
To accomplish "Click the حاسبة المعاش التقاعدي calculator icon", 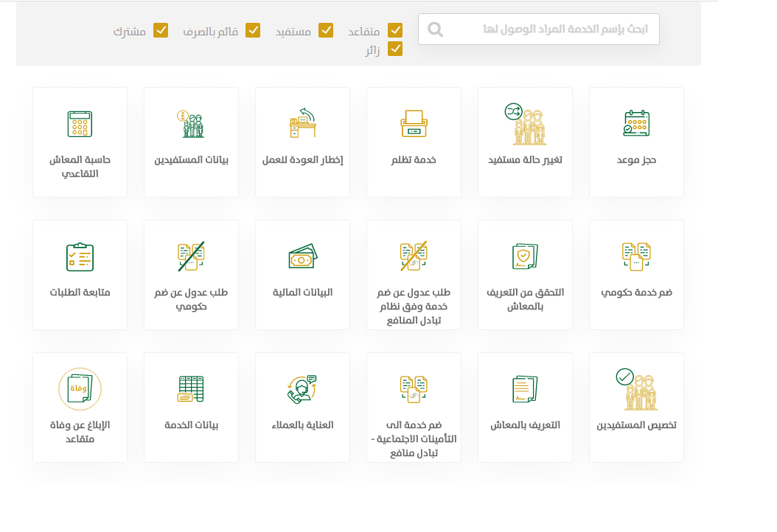I will [x=80, y=124].
